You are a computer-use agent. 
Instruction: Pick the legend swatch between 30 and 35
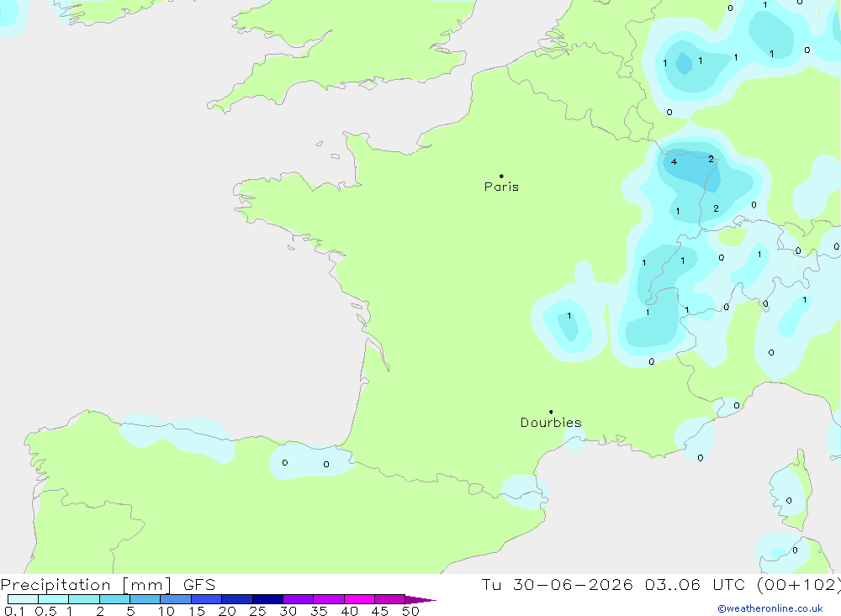(x=298, y=599)
